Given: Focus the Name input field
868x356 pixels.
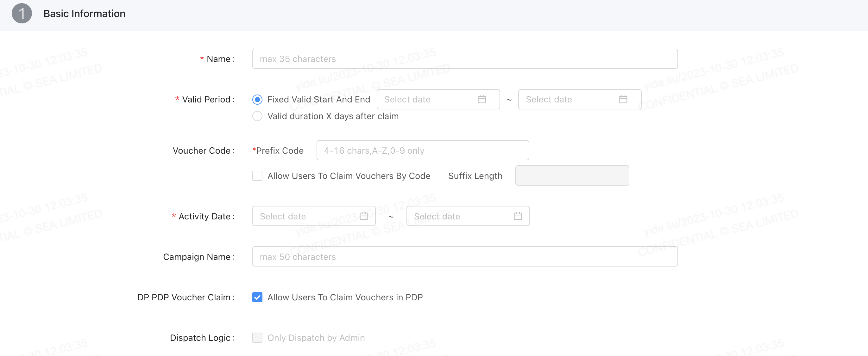Looking at the screenshot, I should (x=465, y=59).
